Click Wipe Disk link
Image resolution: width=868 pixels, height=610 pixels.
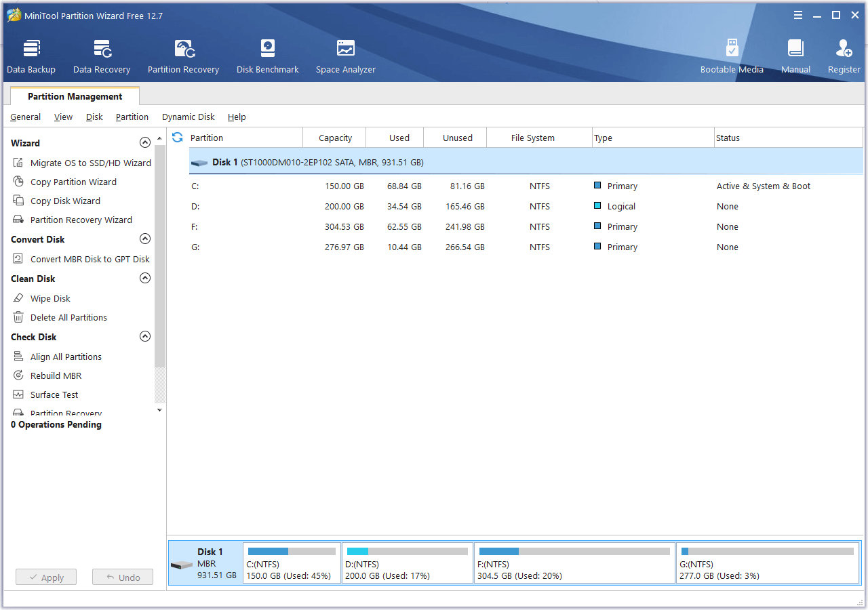[50, 298]
